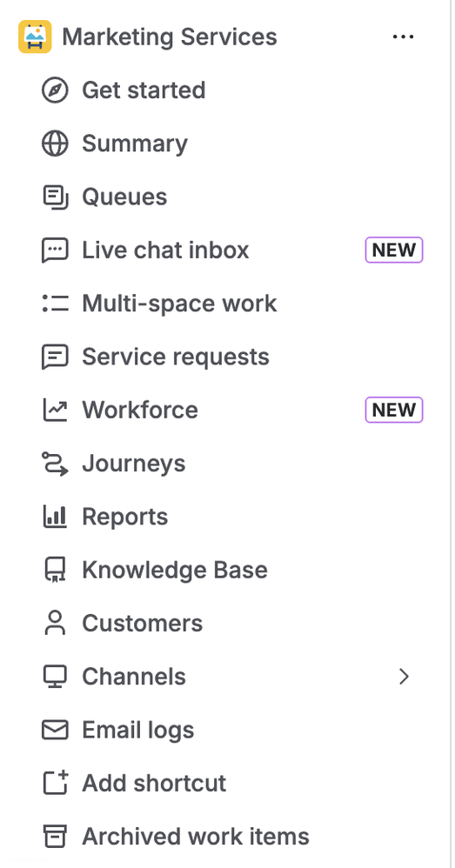Viewport: 455px width, 868px height.
Task: Open the three-dot menu beside Marketing Services
Action: click(x=403, y=37)
